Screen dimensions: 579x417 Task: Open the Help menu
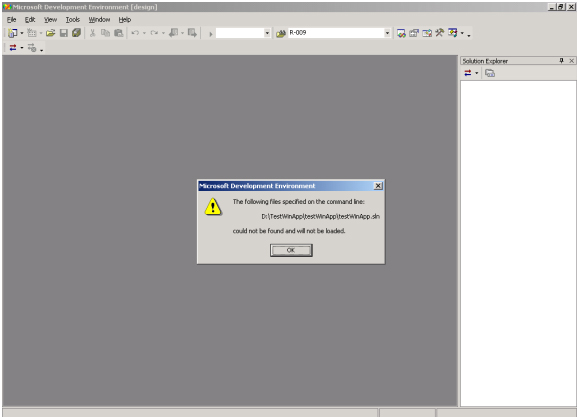click(x=124, y=20)
